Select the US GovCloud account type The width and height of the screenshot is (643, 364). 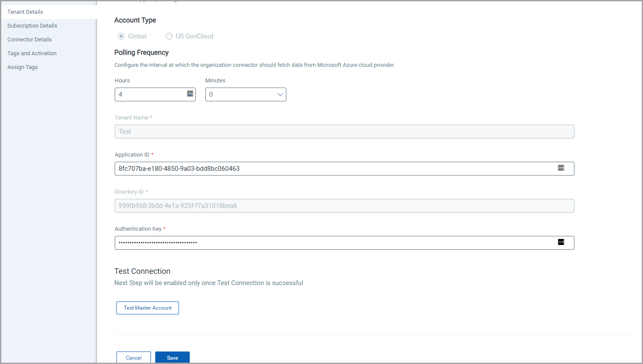(x=169, y=36)
